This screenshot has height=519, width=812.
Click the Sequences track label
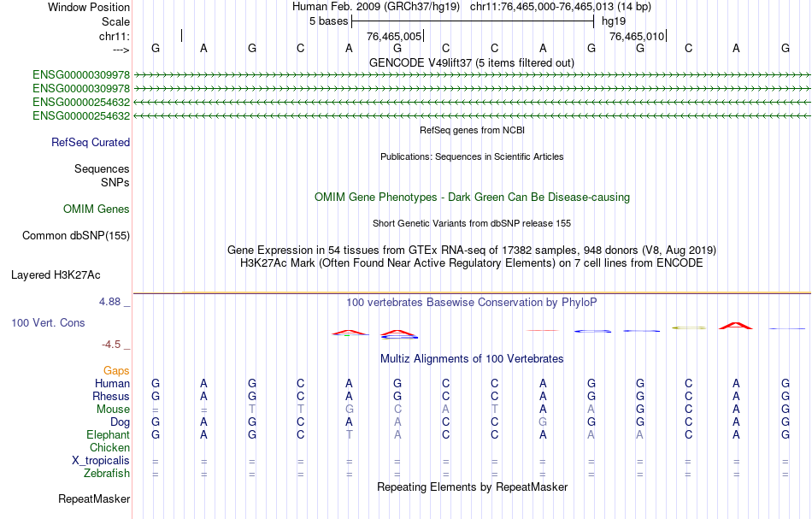pos(102,168)
